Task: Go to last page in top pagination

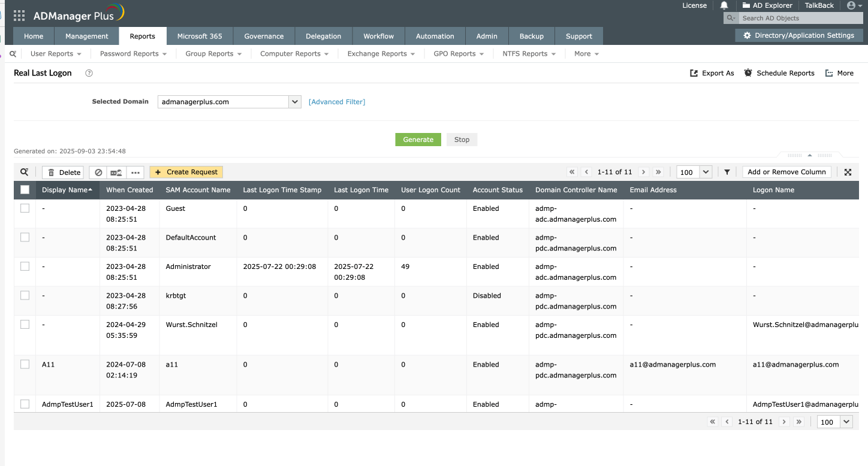Action: [x=658, y=172]
